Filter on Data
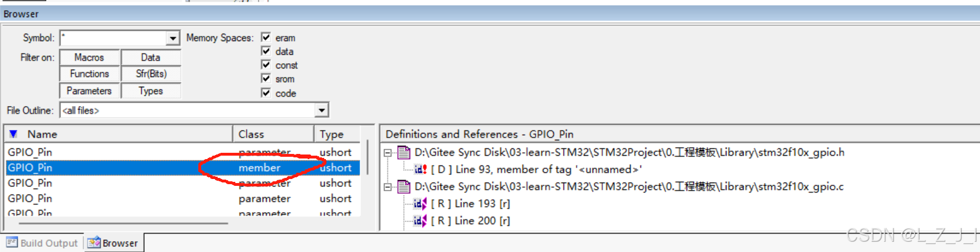980x252 pixels. (151, 58)
